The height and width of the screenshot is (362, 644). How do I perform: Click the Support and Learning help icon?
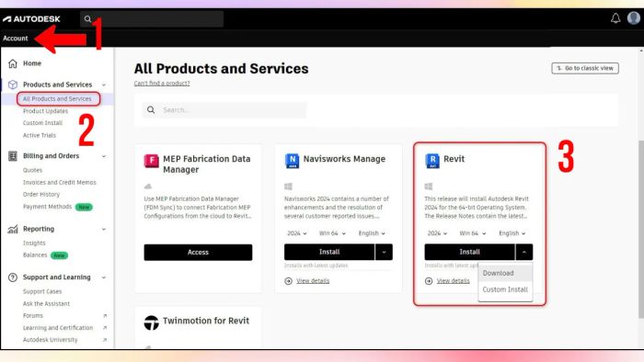(x=13, y=277)
